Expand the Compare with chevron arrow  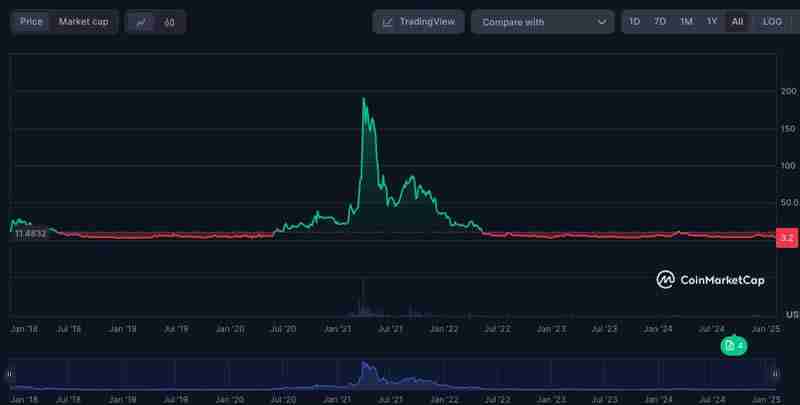pyautogui.click(x=602, y=22)
